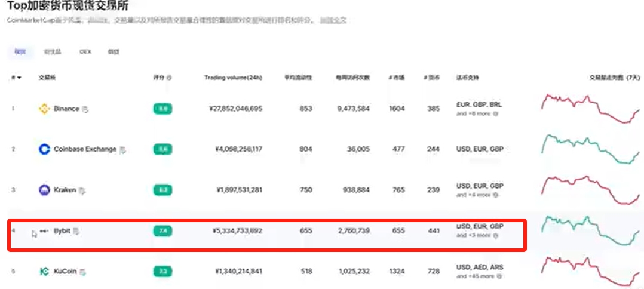Click the green score badge in the Bybit row
This screenshot has width=644, height=289.
click(162, 231)
